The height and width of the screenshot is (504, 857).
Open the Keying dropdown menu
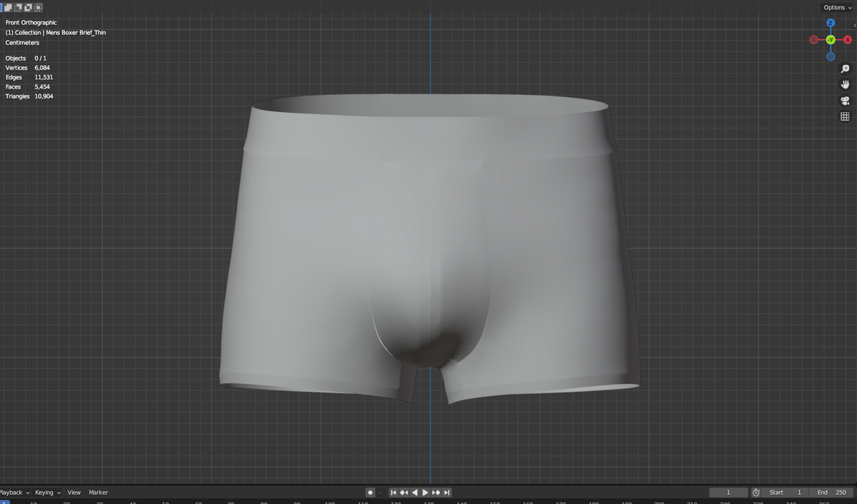pos(48,493)
